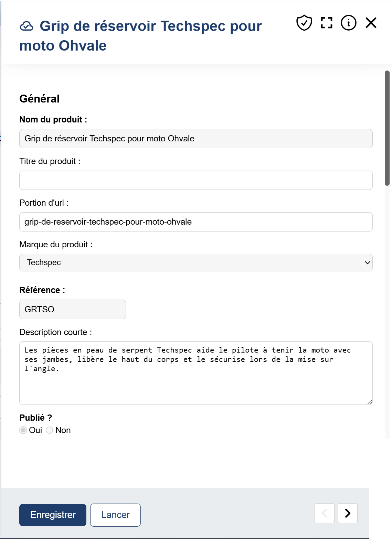Click the textarea resize handle

click(370, 402)
